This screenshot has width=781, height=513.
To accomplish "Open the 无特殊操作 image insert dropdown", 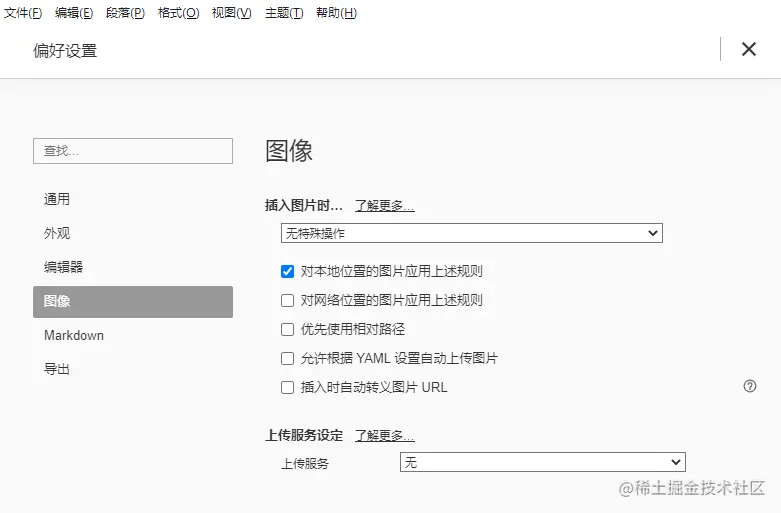I will click(472, 233).
